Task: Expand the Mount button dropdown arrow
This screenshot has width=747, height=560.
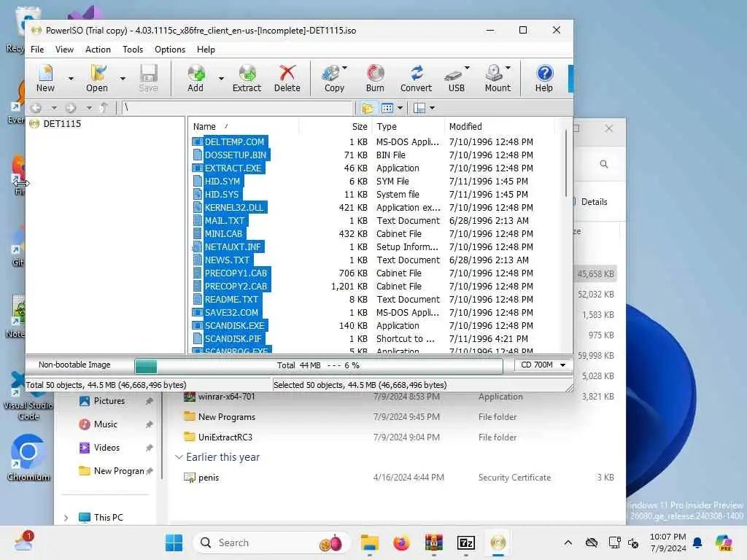Action: coord(508,68)
